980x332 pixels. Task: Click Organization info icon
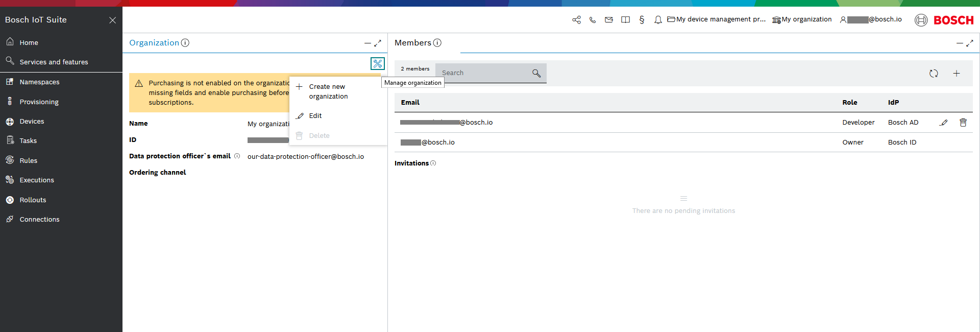point(185,43)
